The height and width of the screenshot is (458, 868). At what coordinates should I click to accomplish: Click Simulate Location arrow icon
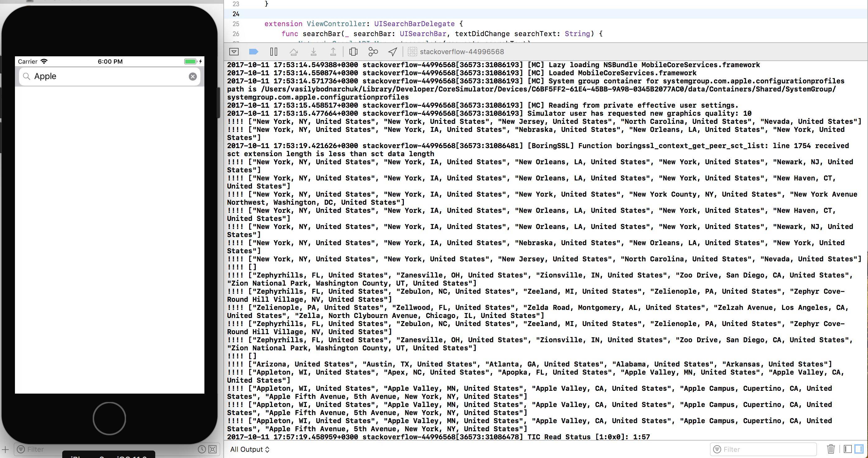click(x=393, y=52)
